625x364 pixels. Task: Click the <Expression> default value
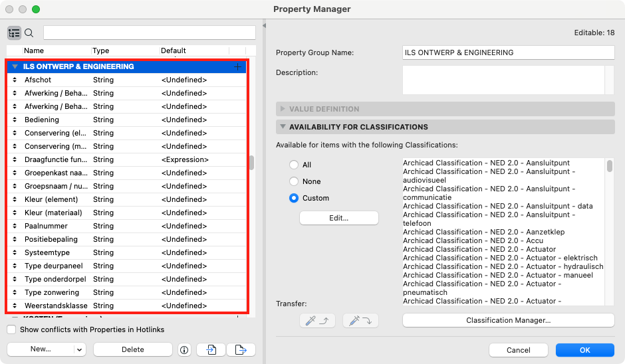[185, 159]
